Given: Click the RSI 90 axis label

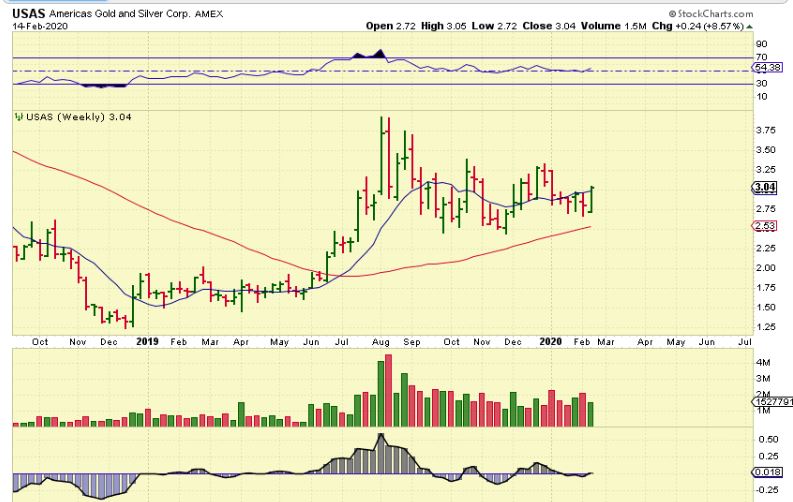Looking at the screenshot, I should click(x=761, y=44).
